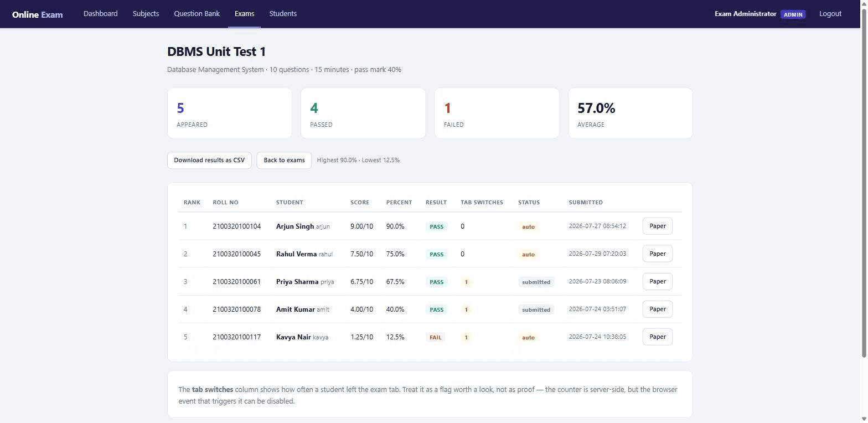The height and width of the screenshot is (423, 868).
Task: Click percent value 40.0%
Action: point(395,309)
